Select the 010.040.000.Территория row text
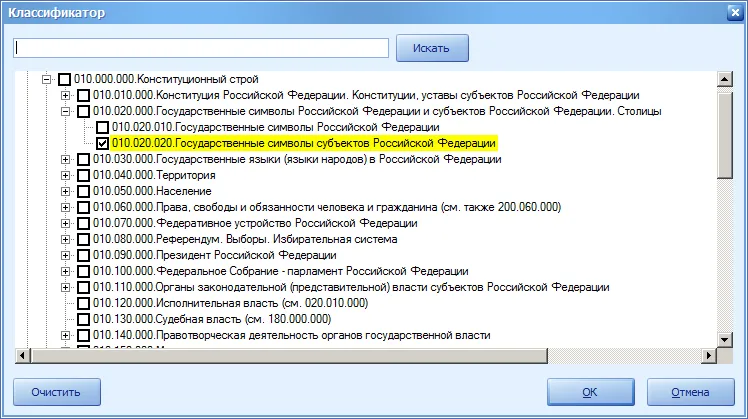The image size is (748, 419). [154, 175]
